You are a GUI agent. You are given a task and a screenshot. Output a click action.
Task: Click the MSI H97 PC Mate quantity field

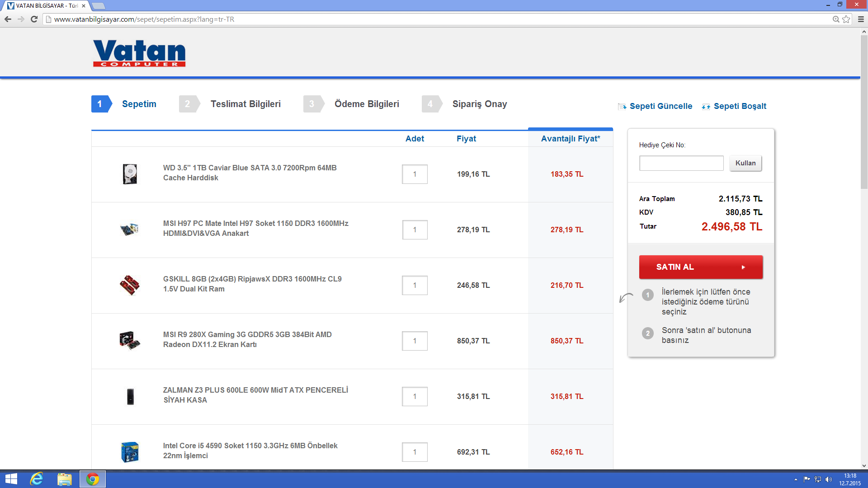click(x=415, y=230)
